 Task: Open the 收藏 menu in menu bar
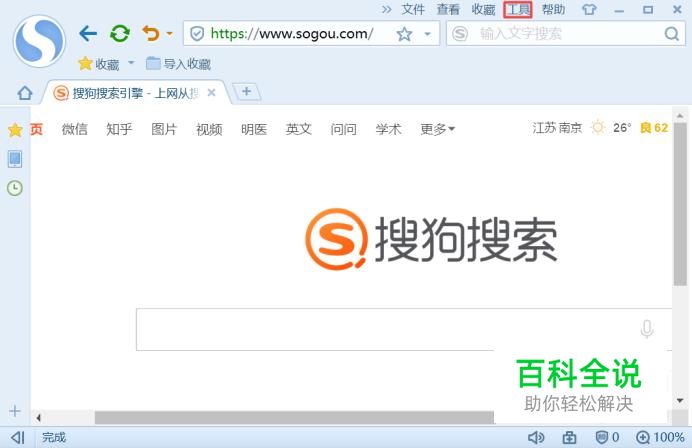pyautogui.click(x=483, y=9)
